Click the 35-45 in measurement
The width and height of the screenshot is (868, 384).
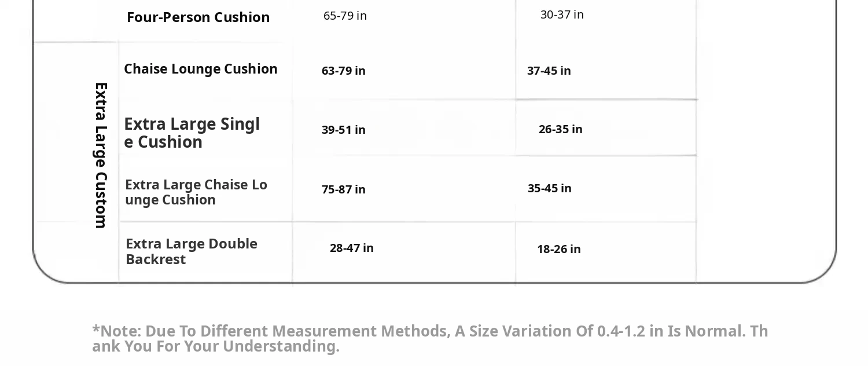tap(550, 188)
